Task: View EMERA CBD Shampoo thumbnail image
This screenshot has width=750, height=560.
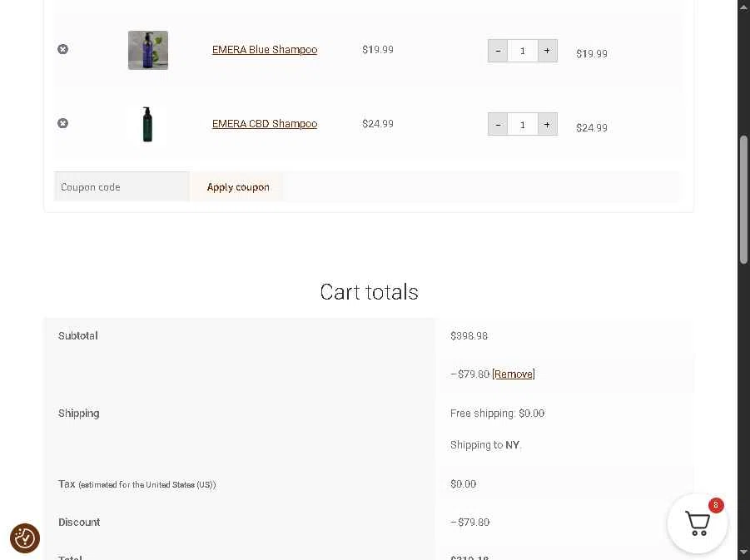Action: pos(148,124)
